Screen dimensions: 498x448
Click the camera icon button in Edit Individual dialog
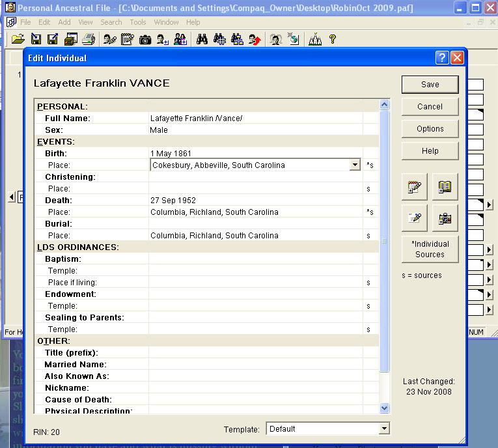click(445, 218)
